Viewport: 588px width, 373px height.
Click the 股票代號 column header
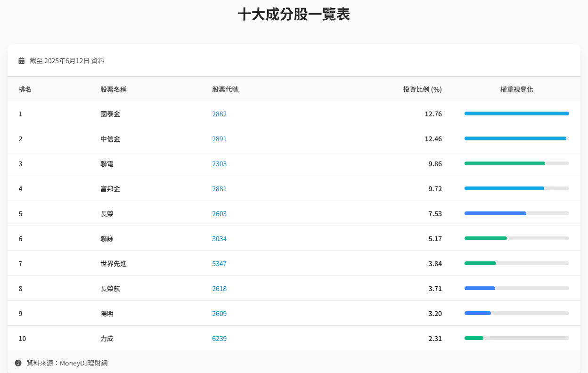[225, 89]
